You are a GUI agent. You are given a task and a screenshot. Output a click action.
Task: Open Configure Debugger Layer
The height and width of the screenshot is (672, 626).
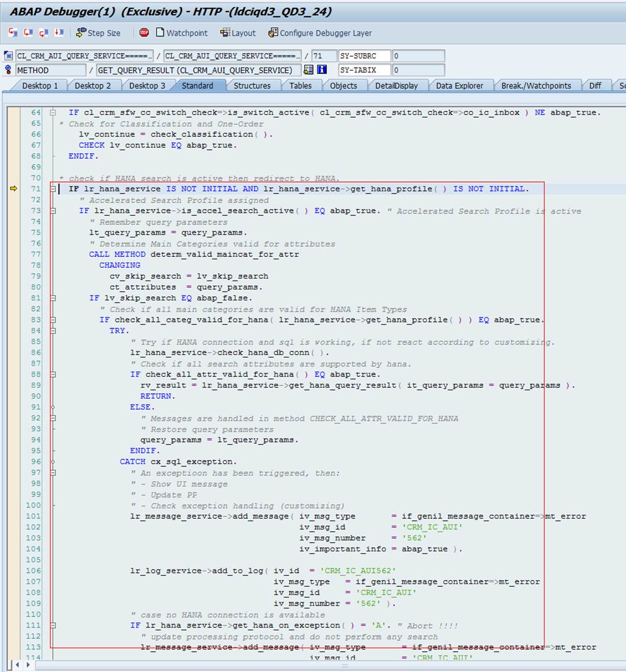tap(319, 33)
